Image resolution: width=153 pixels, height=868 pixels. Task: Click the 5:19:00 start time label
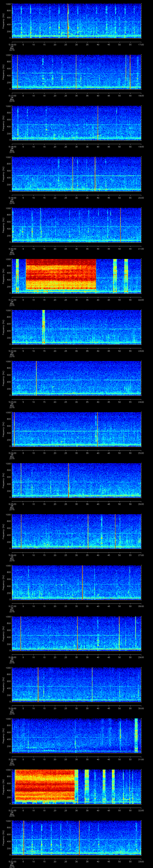click(x=12, y=198)
